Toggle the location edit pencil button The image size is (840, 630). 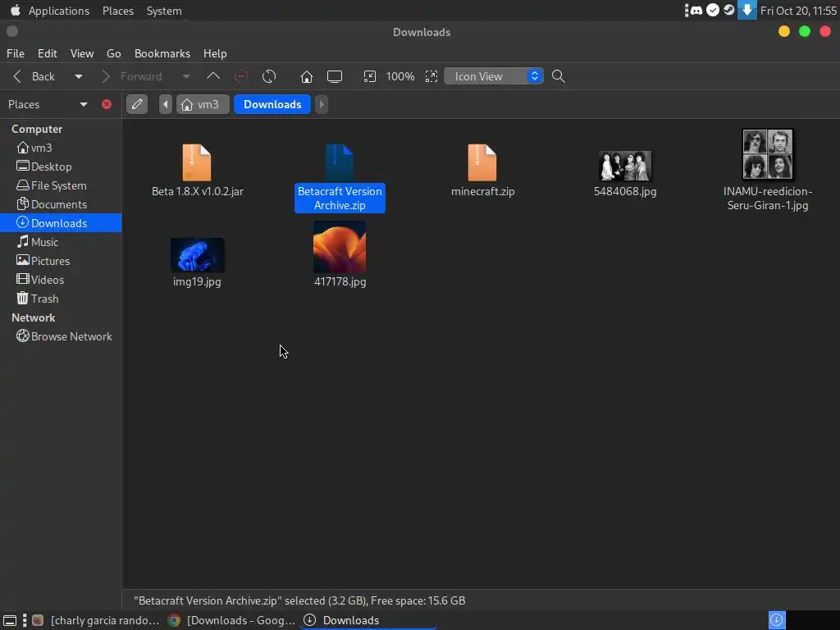137,104
